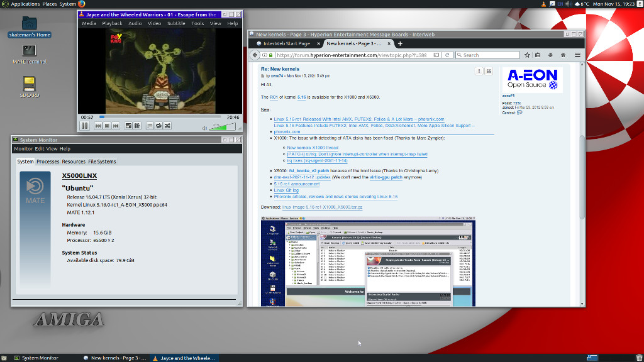644x362 pixels.
Task: Switch to File Systems tab in System Monitor
Action: (x=102, y=162)
